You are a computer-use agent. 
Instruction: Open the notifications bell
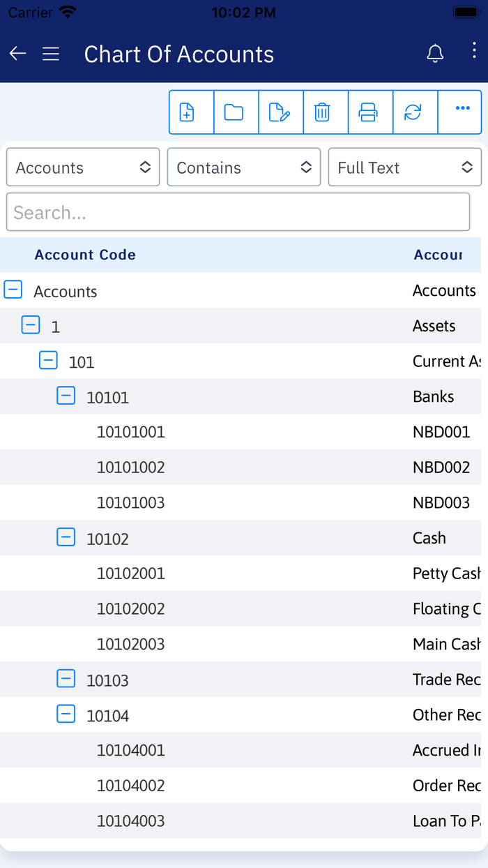click(435, 54)
